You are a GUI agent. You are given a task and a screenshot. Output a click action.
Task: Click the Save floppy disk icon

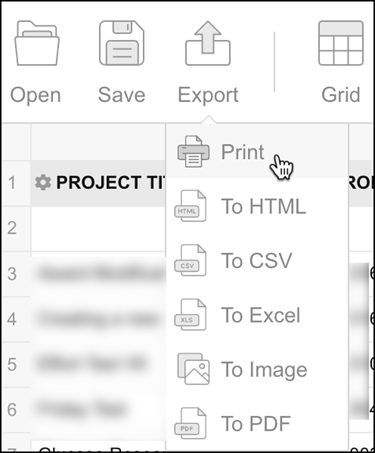(x=122, y=43)
